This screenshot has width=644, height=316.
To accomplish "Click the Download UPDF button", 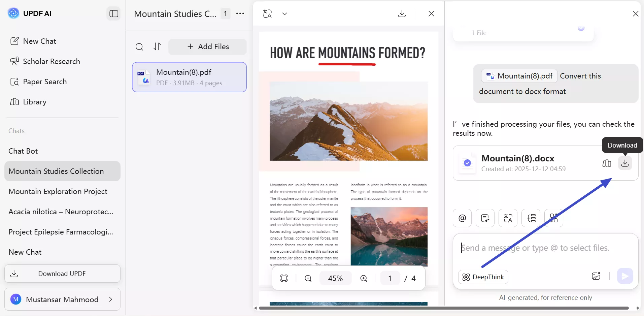I will [x=62, y=274].
